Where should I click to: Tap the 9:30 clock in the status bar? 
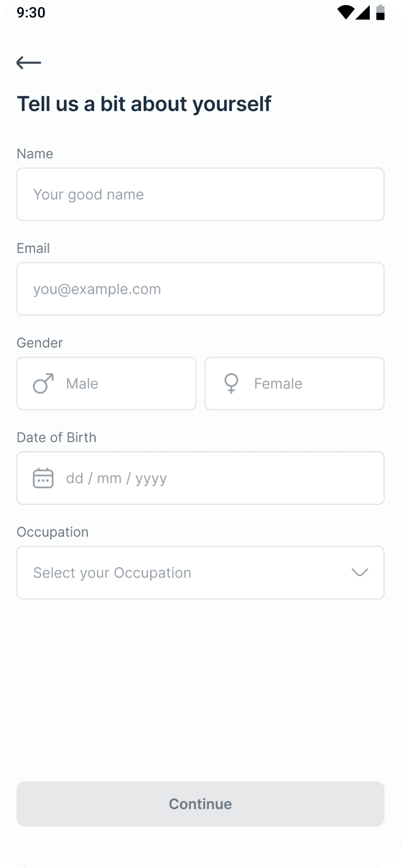[x=31, y=13]
